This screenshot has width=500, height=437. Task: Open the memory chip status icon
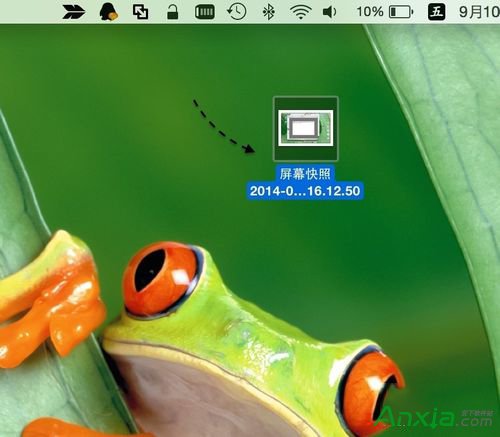204,12
